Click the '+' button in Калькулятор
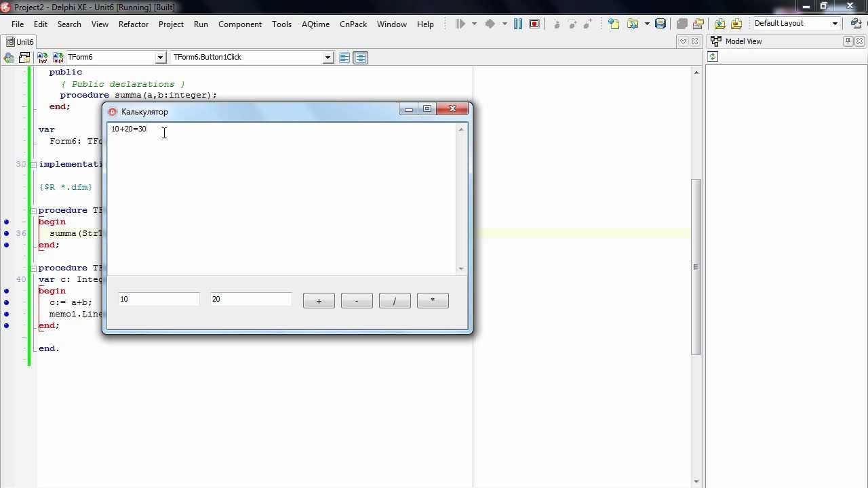 [x=319, y=300]
